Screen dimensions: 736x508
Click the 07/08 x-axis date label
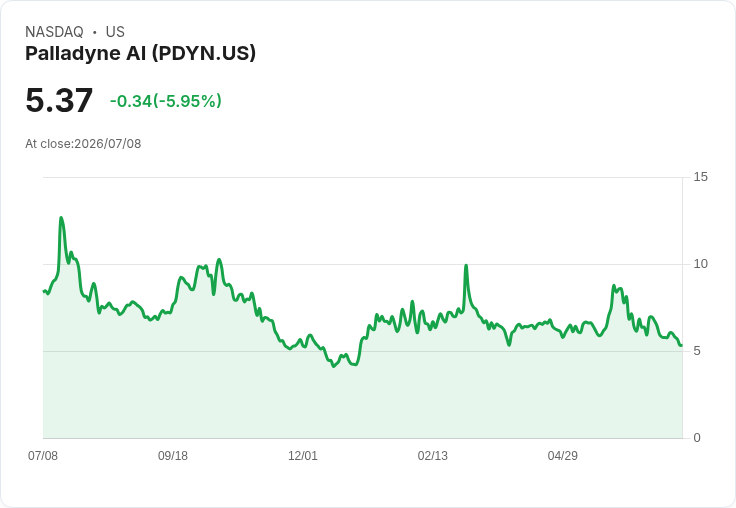coord(43,455)
